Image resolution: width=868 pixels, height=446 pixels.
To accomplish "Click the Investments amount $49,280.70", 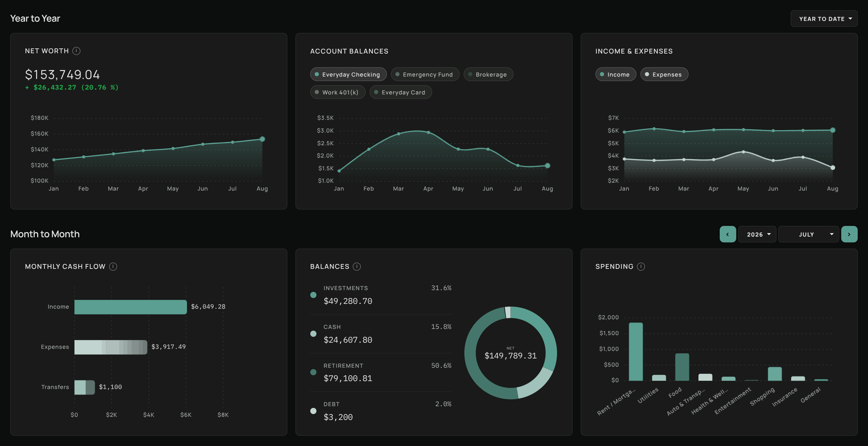I will (x=348, y=301).
